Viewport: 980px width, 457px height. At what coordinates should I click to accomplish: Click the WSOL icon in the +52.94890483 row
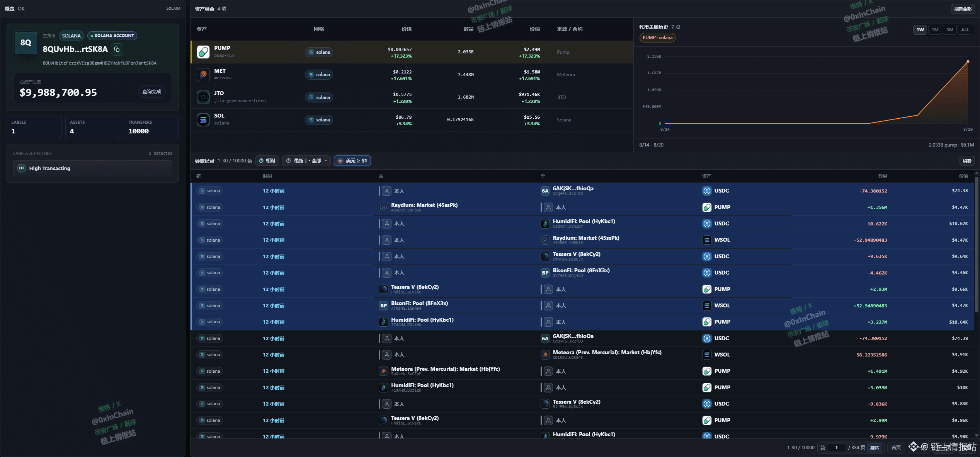click(707, 305)
